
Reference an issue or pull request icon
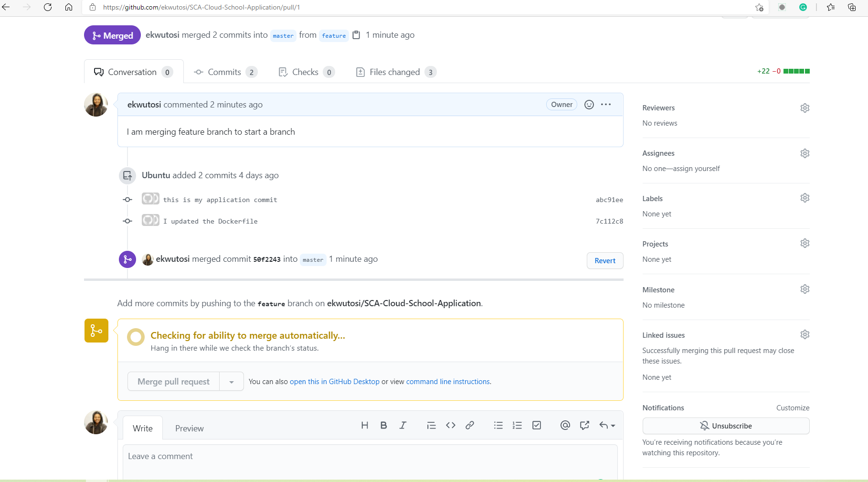tap(584, 425)
